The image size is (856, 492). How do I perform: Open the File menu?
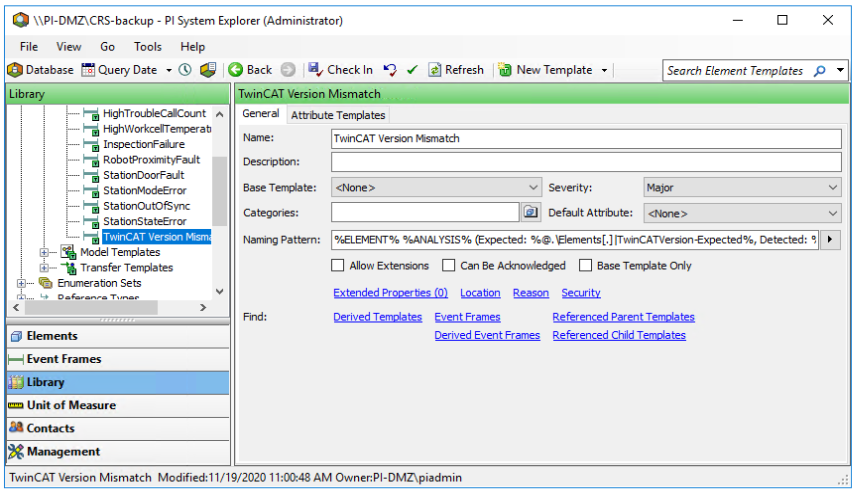pos(28,47)
